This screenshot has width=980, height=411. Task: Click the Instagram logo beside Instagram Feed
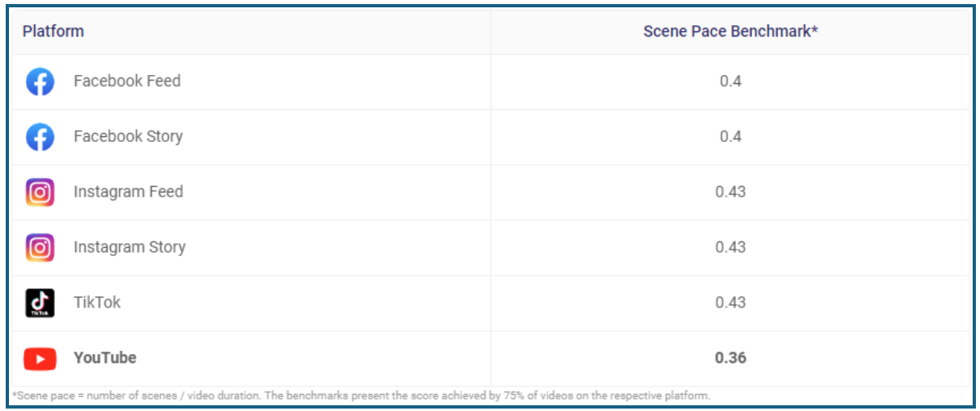point(40,192)
